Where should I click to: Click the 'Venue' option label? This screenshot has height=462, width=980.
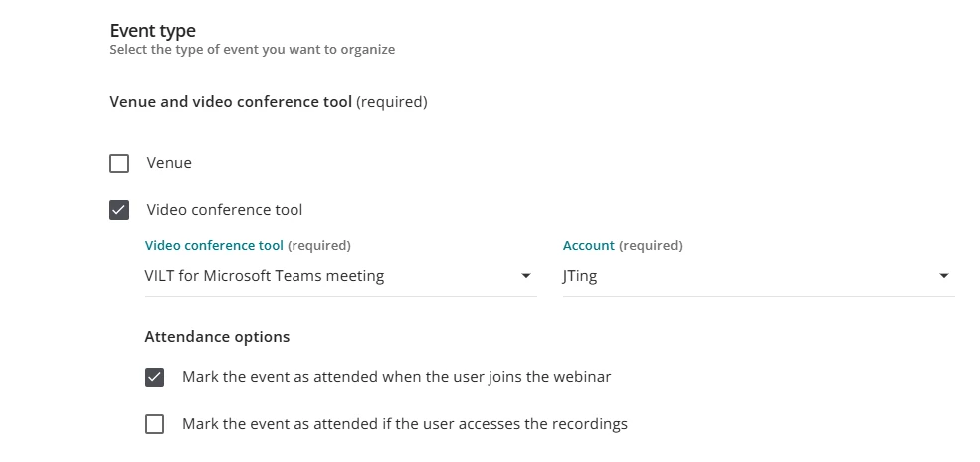click(169, 163)
